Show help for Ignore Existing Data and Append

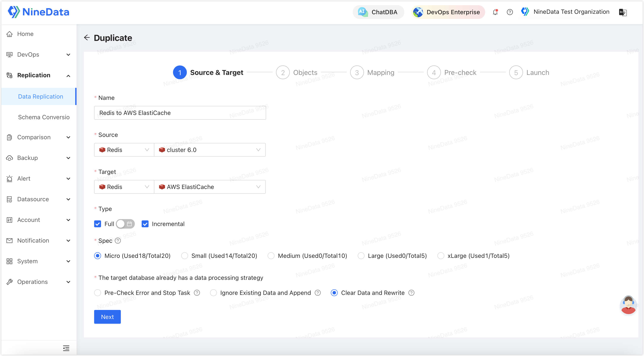pyautogui.click(x=318, y=293)
